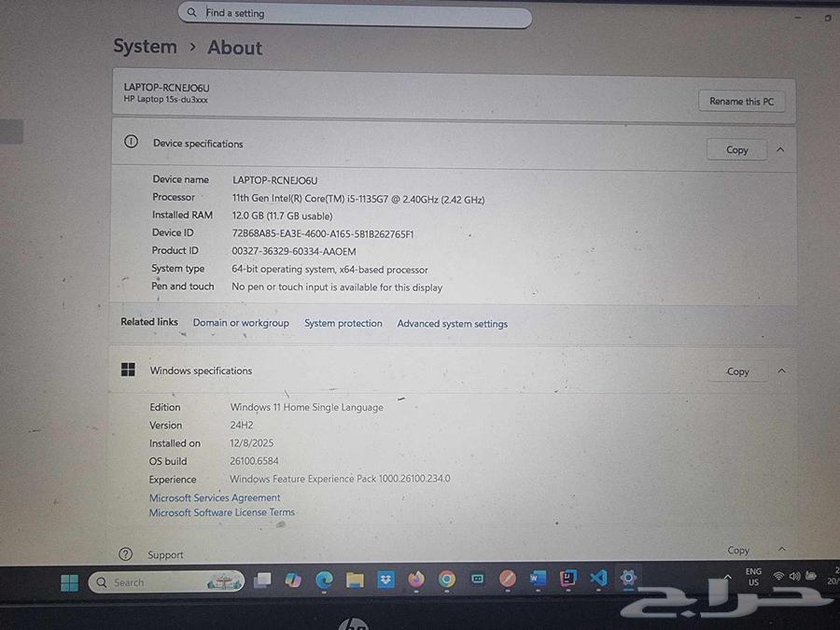Launch Firefox from the taskbar
The image size is (840, 630).
tap(416, 580)
